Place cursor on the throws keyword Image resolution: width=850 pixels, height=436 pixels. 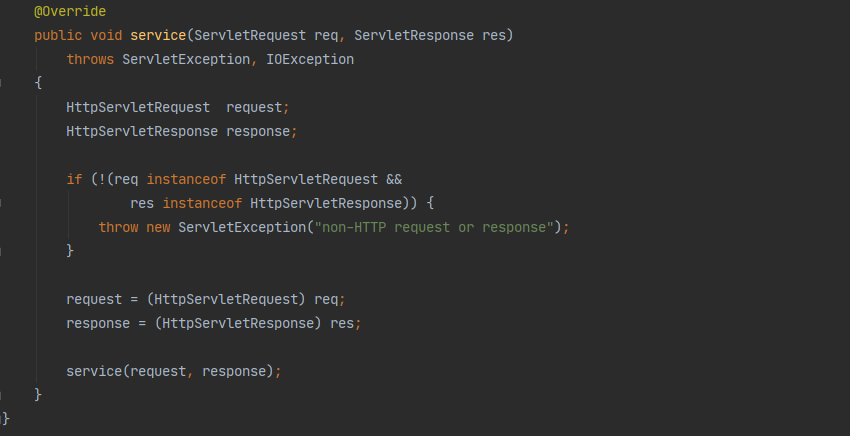tap(90, 59)
